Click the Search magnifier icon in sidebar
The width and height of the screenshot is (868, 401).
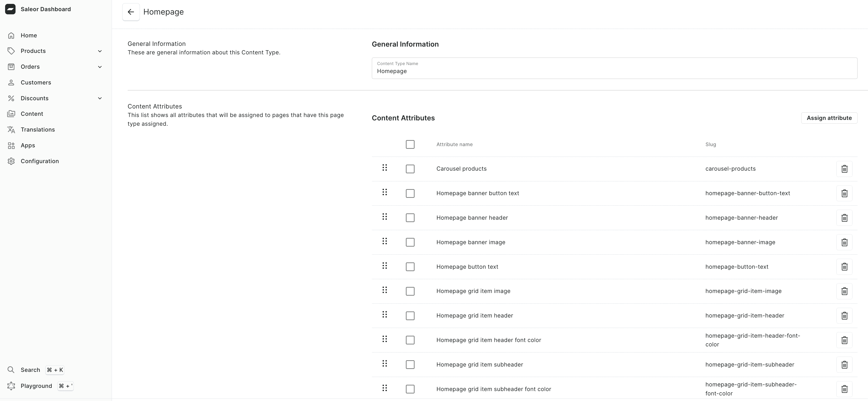coord(11,370)
